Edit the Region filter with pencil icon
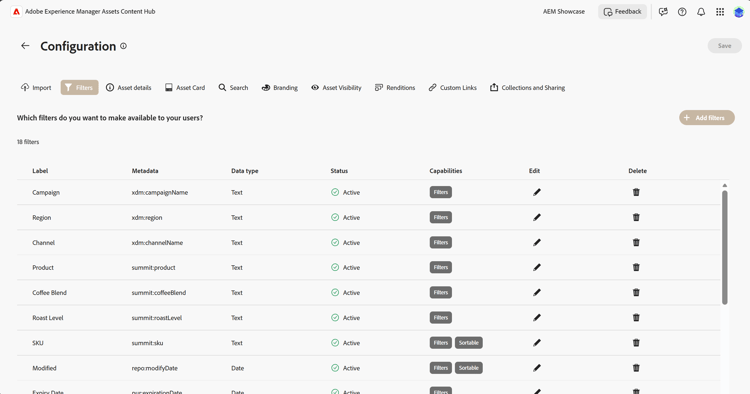This screenshot has height=394, width=750. [x=537, y=218]
